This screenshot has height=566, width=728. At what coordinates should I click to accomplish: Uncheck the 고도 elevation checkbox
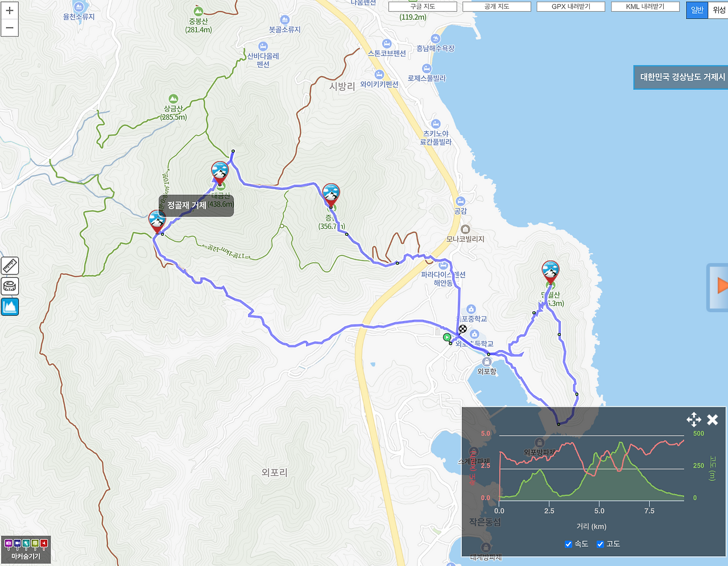pos(600,544)
